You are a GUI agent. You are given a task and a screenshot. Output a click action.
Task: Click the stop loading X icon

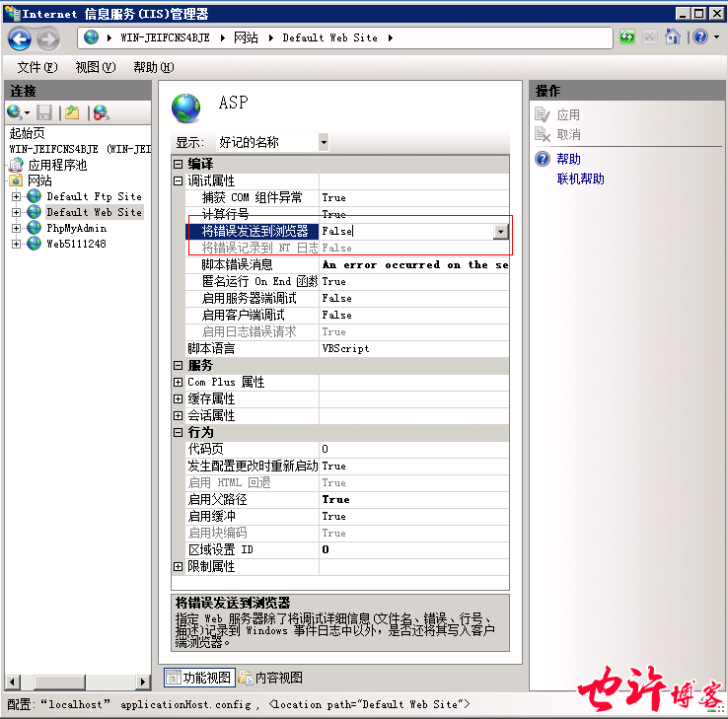click(650, 36)
